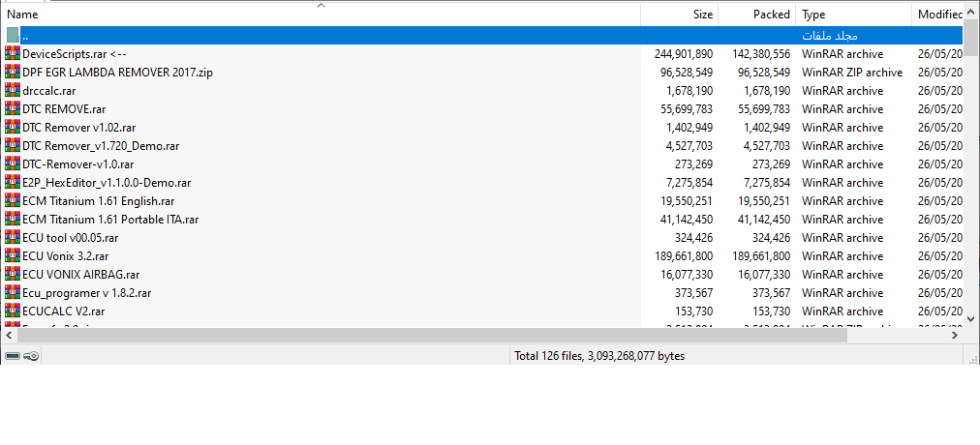Sort by the Type column header
The image size is (980, 445).
coord(853,15)
